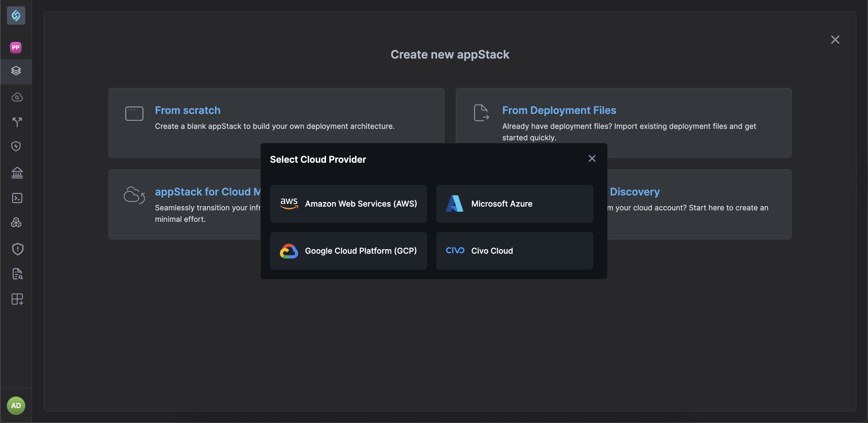Click the cloud migration icon
Screen dimensions: 868x423
pos(134,195)
